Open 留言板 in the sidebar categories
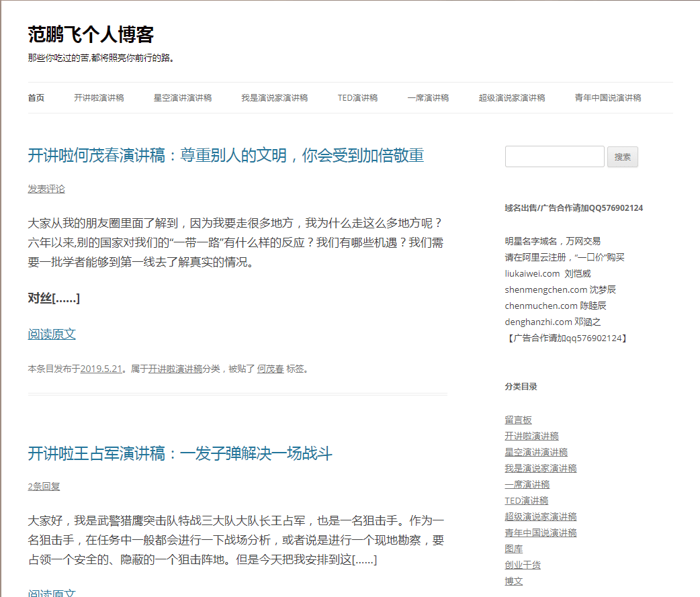Image resolution: width=700 pixels, height=597 pixels. click(518, 420)
